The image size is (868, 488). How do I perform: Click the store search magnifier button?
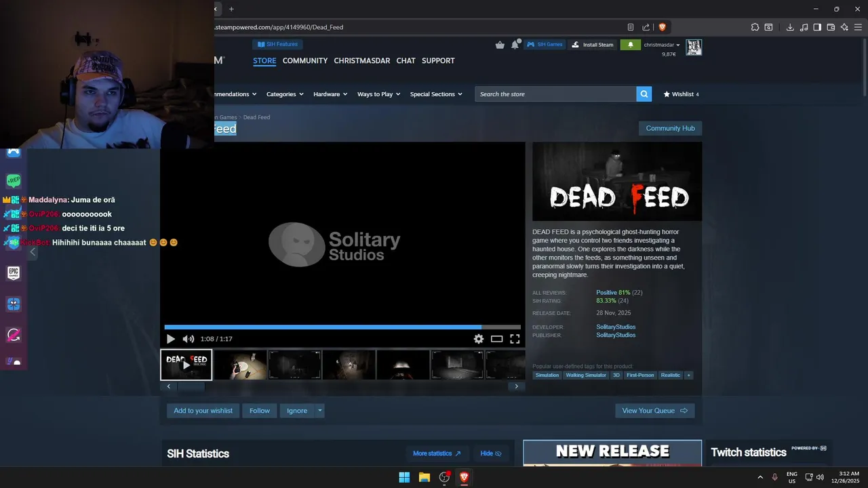pyautogui.click(x=644, y=94)
